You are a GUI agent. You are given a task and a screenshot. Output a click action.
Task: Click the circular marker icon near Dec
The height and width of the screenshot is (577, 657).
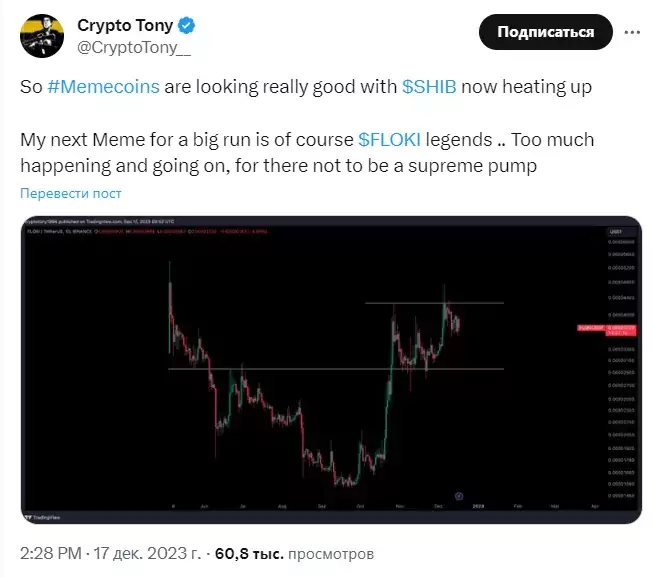[459, 496]
